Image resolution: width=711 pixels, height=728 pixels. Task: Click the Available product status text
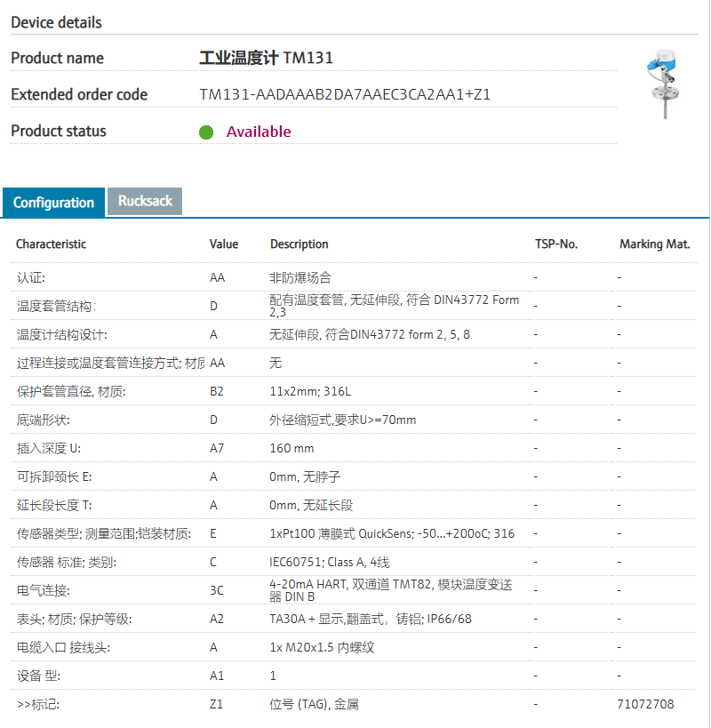point(258,132)
